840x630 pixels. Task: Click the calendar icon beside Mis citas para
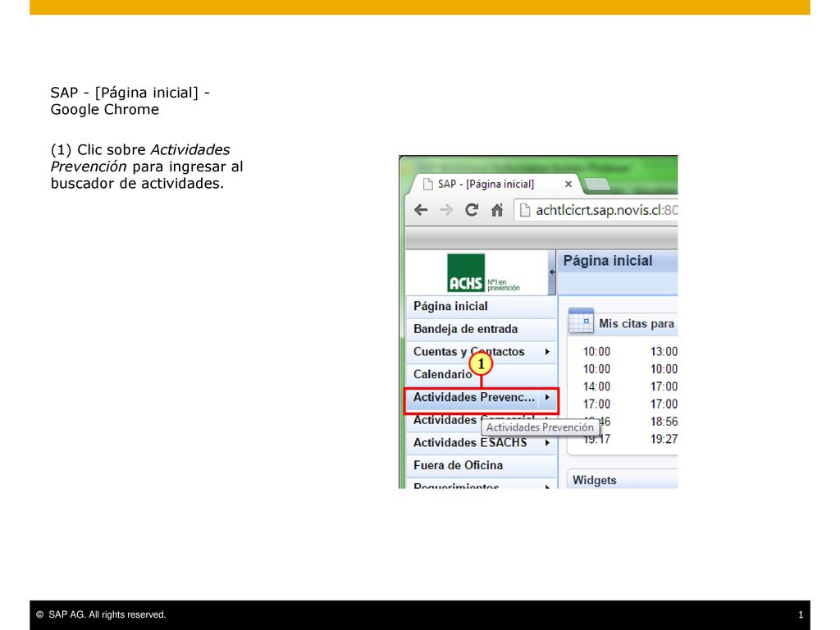coord(581,321)
